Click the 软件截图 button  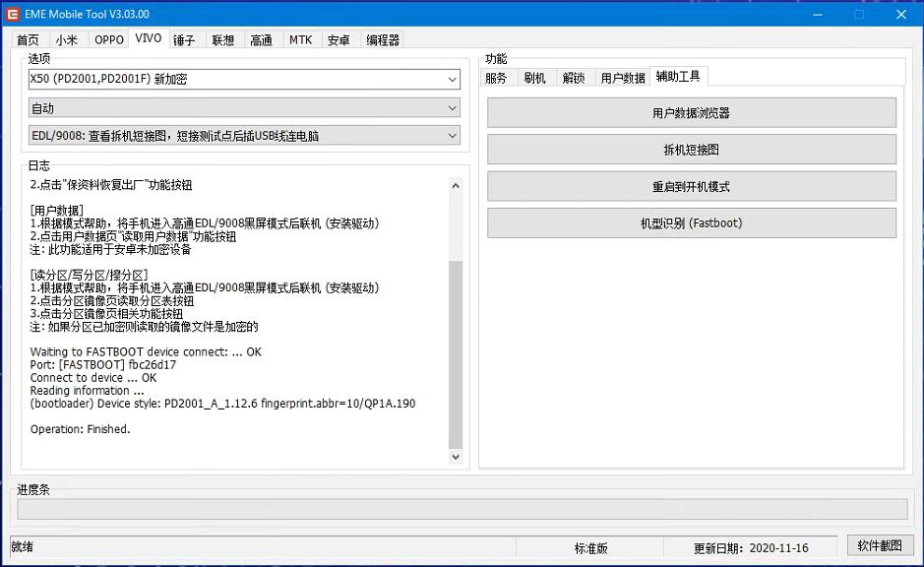pyautogui.click(x=880, y=545)
